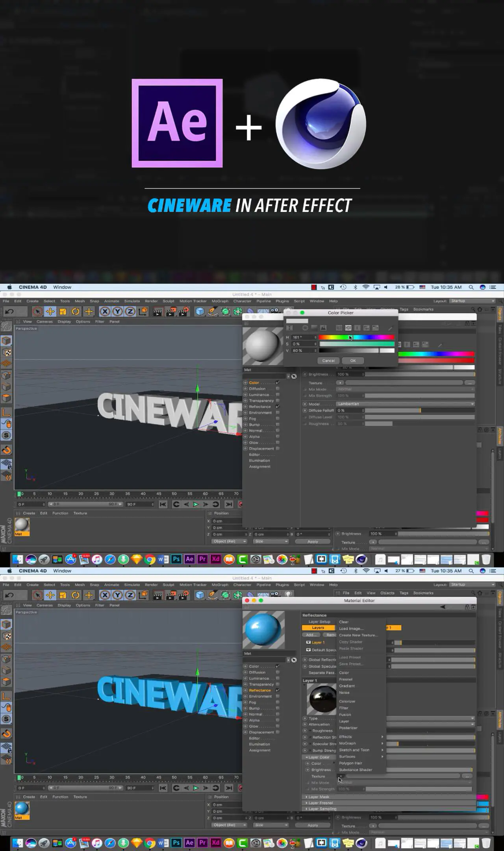Click the play forward button in upper timeline
This screenshot has height=851, width=504.
[196, 504]
